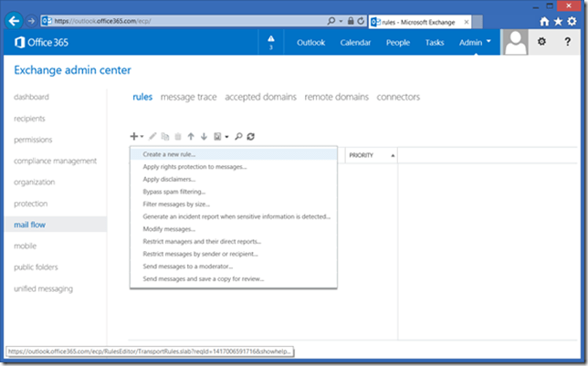
Task: Click the add new rule plus icon
Action: [135, 137]
